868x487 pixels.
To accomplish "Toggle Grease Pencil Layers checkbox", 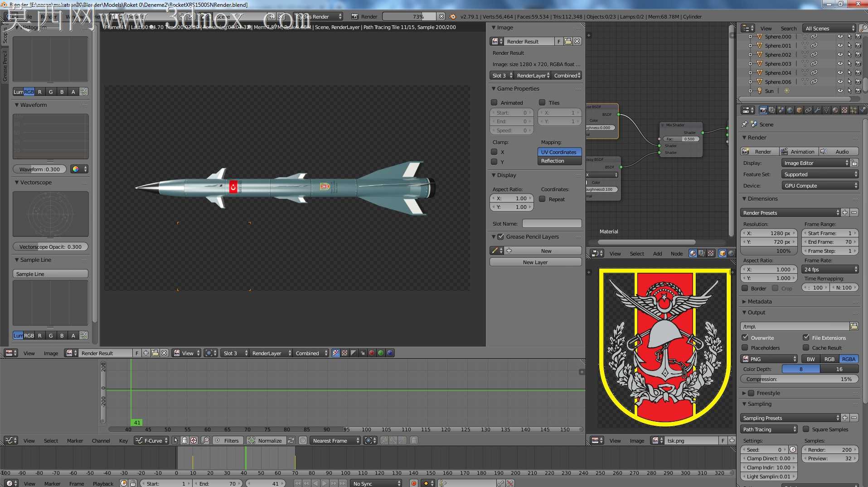I will click(x=501, y=236).
